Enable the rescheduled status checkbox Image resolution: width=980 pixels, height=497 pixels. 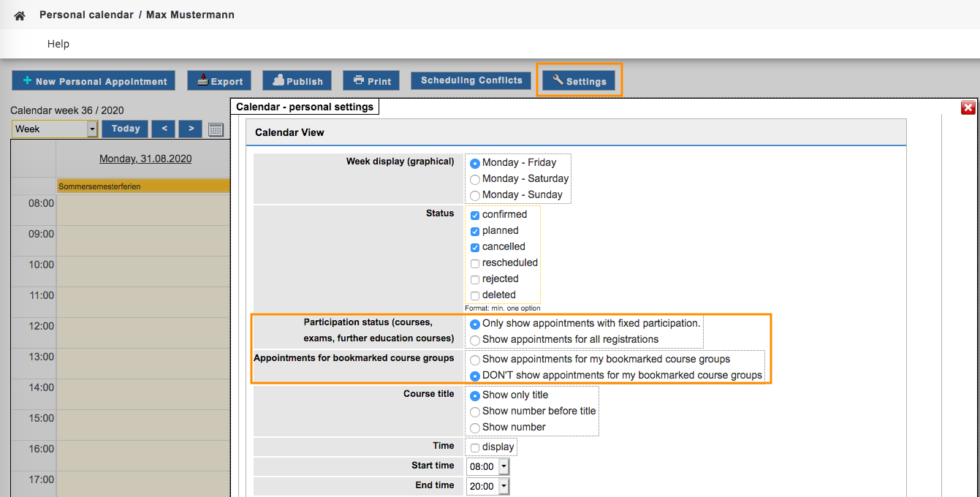click(x=475, y=264)
